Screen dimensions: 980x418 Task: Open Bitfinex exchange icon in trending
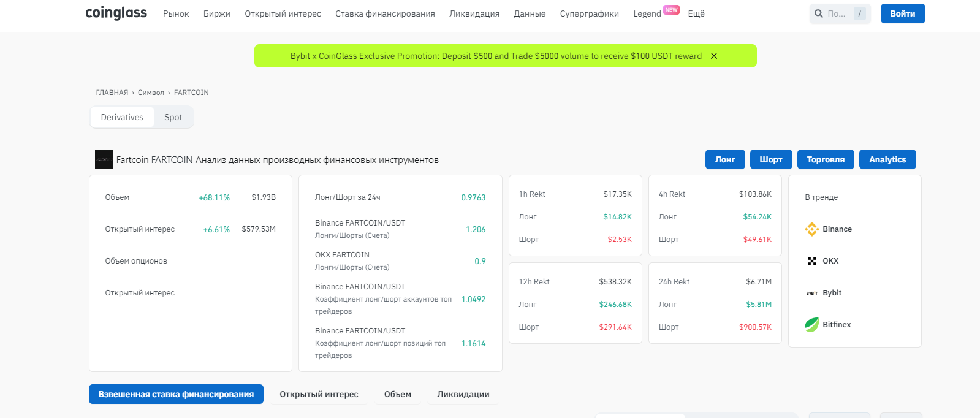(812, 325)
